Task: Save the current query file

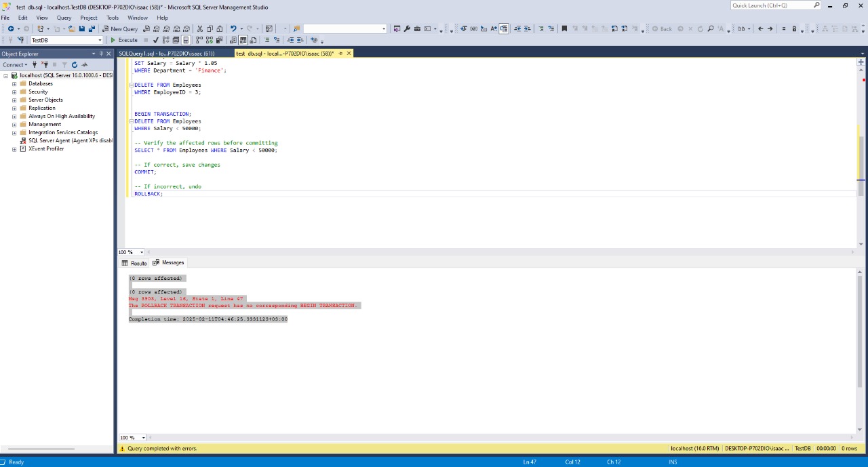Action: point(82,28)
